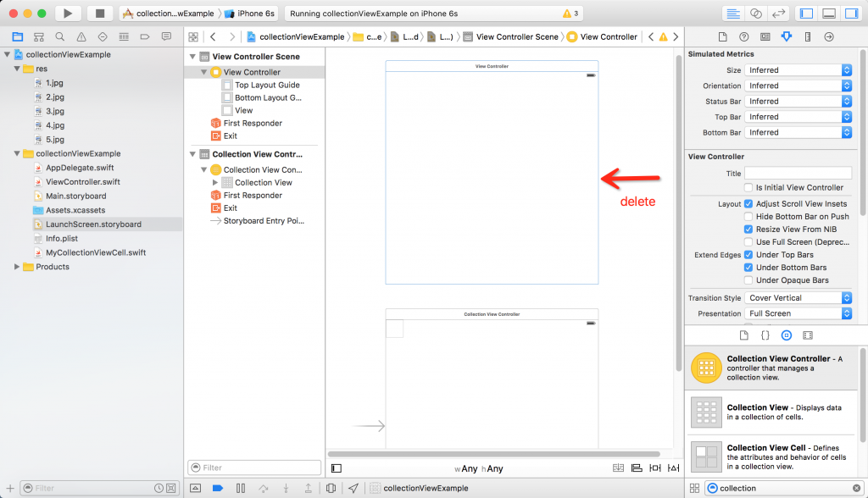Viewport: 868px width, 498px height.
Task: Disable Adjust Scroll View Insets
Action: 749,203
